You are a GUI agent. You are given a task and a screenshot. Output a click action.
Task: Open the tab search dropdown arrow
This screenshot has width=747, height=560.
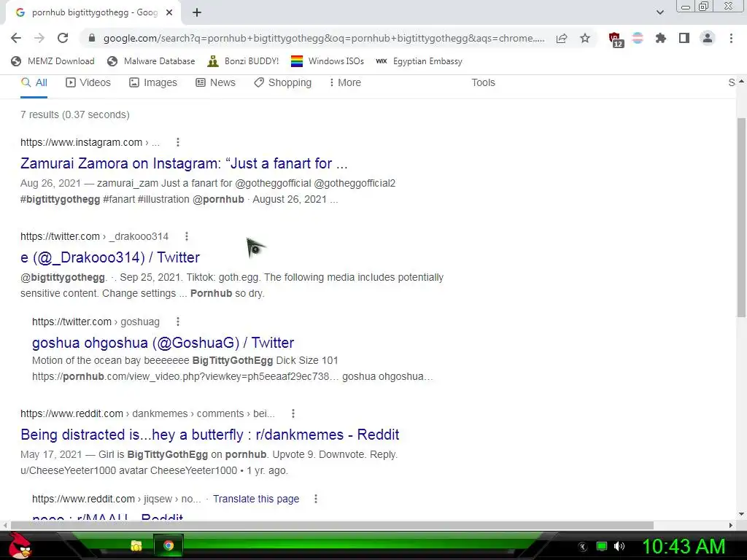[659, 12]
